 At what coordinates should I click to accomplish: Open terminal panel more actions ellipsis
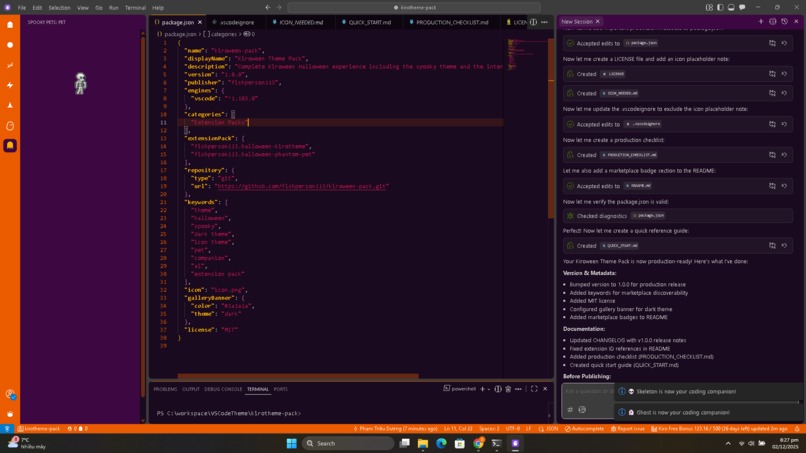(x=518, y=389)
